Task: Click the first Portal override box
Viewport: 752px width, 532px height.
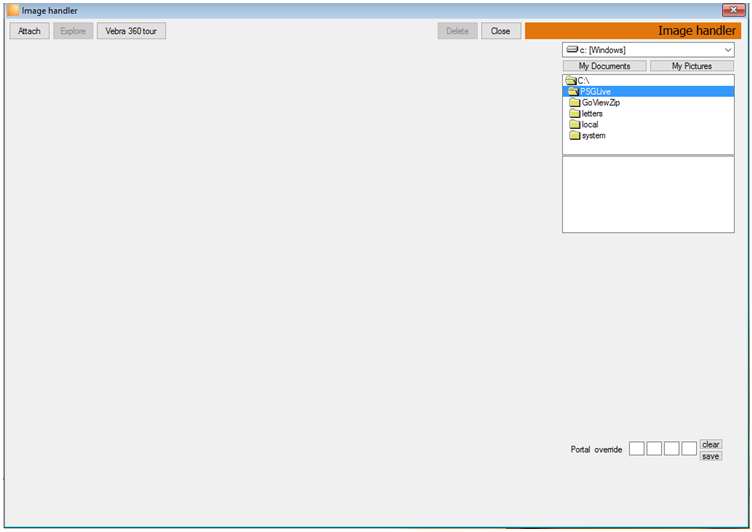Action: (x=636, y=449)
